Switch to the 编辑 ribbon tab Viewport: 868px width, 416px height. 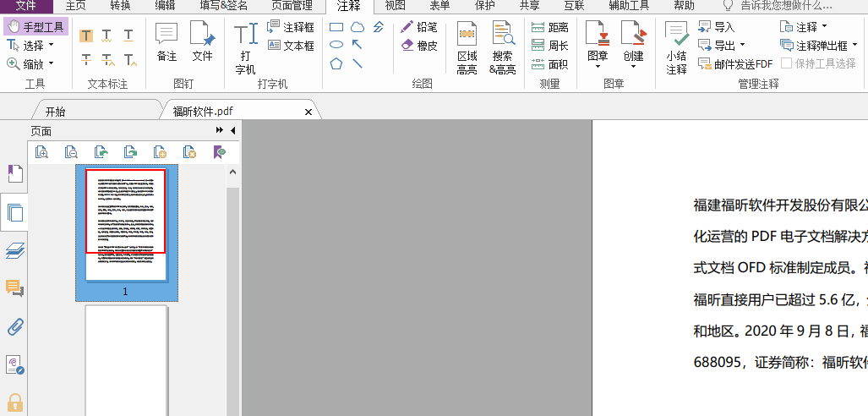[x=166, y=6]
